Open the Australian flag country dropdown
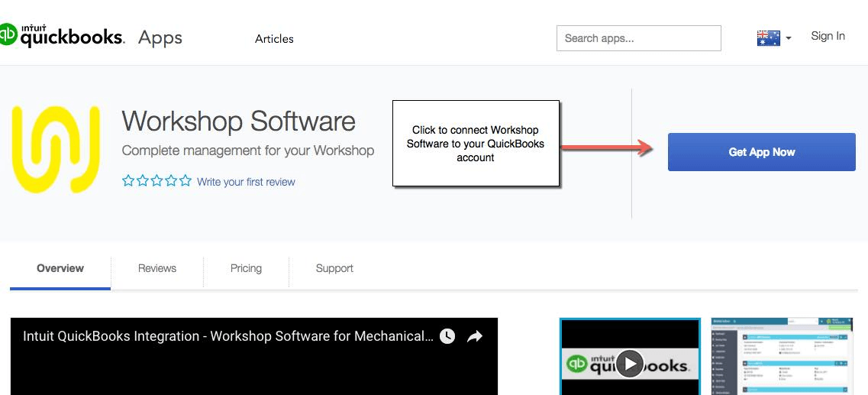The height and width of the screenshot is (395, 868). 773,37
